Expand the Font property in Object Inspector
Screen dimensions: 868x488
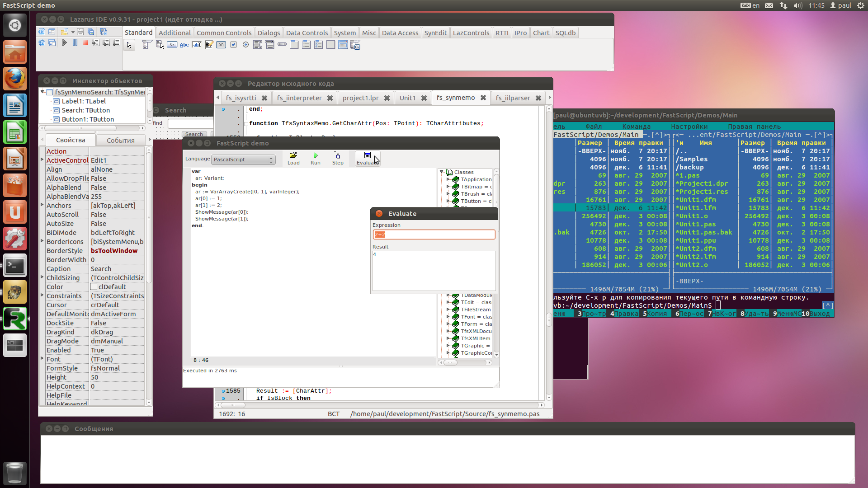tap(42, 359)
